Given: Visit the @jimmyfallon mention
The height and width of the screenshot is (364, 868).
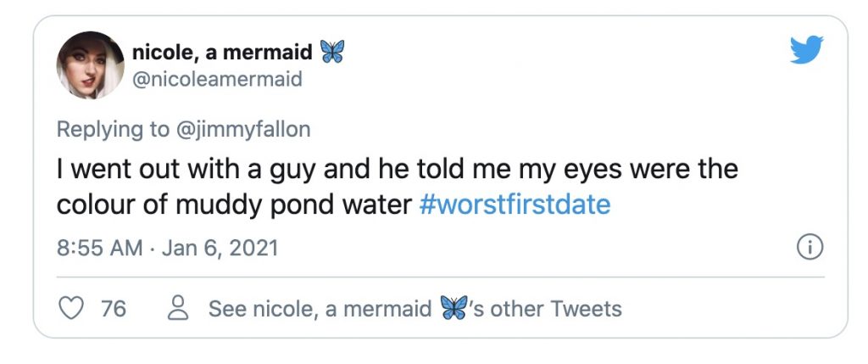Looking at the screenshot, I should point(243,129).
